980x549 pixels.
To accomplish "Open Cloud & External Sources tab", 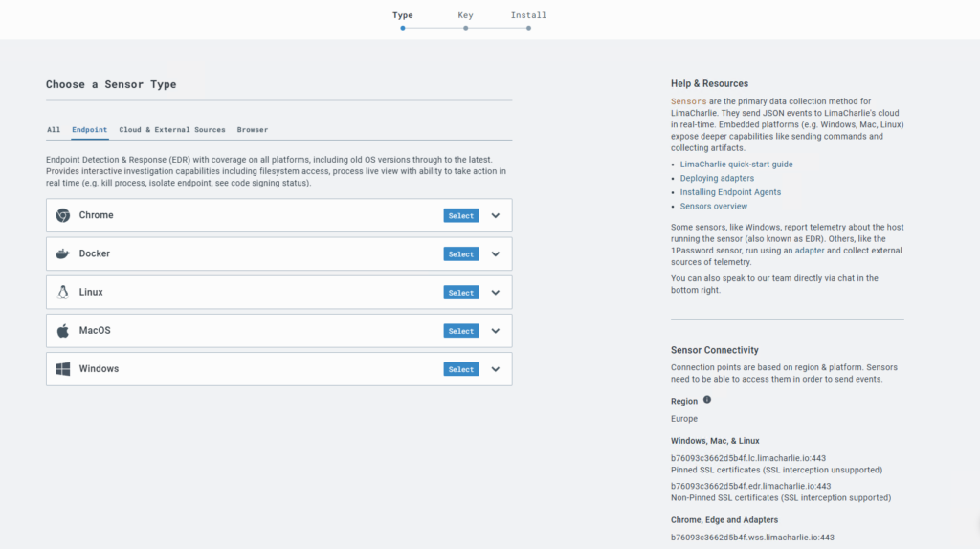I will [172, 130].
